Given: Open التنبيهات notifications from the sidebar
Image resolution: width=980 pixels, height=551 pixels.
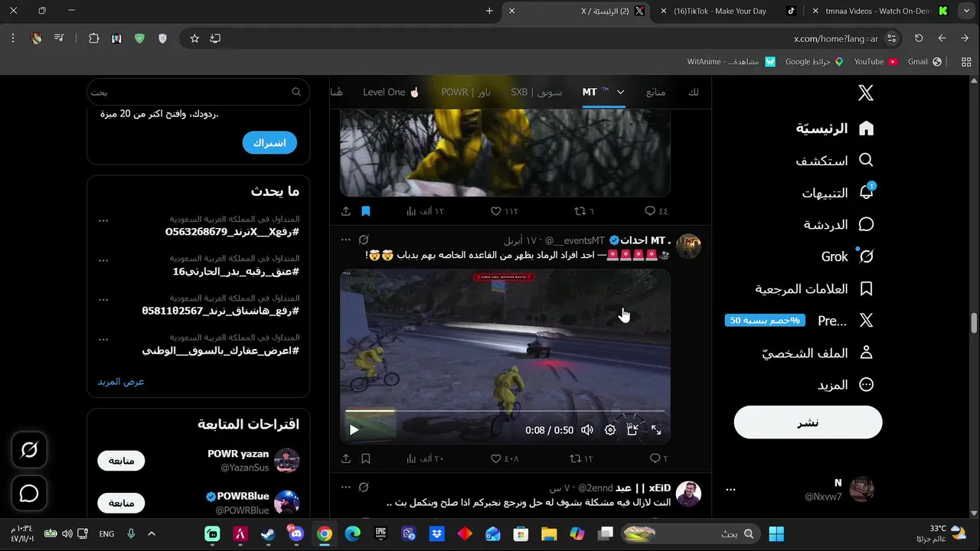Looking at the screenshot, I should (838, 193).
